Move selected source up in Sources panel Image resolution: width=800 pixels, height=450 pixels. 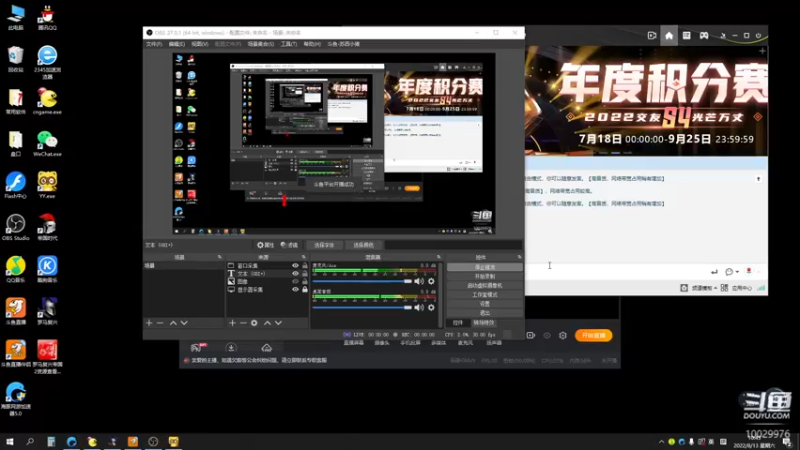click(267, 323)
